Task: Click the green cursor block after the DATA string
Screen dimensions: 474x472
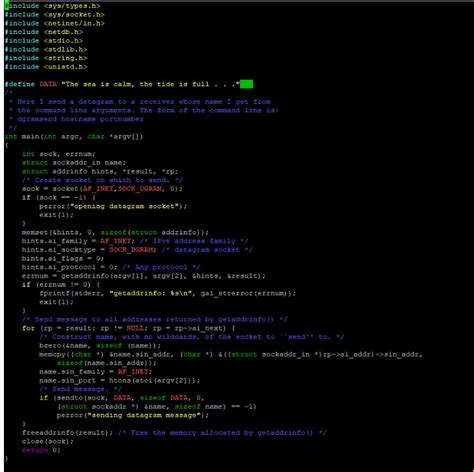Action: click(246, 84)
